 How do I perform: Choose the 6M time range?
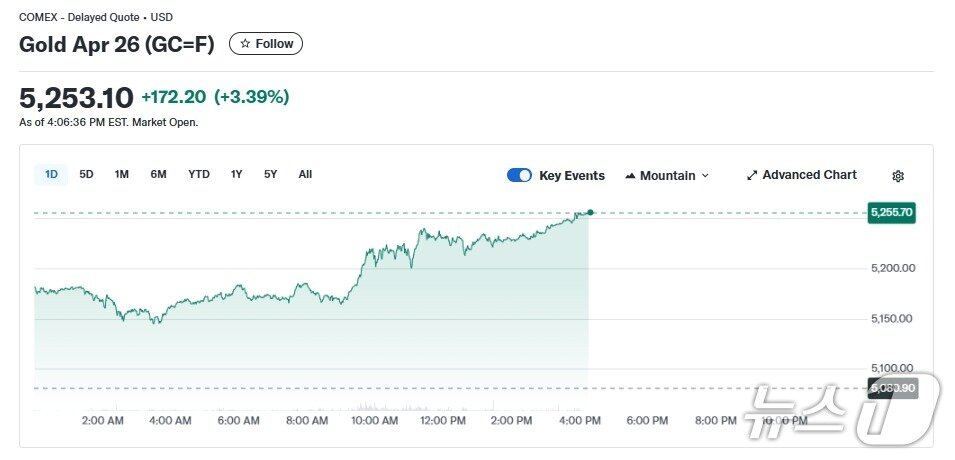158,174
